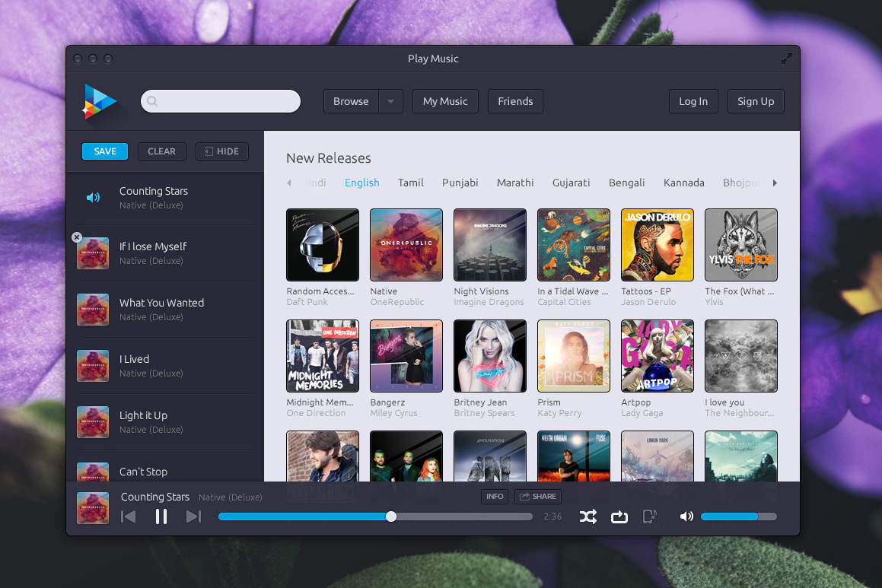Click the device icon beside repeat
Screen dimensions: 882x588
tap(650, 517)
